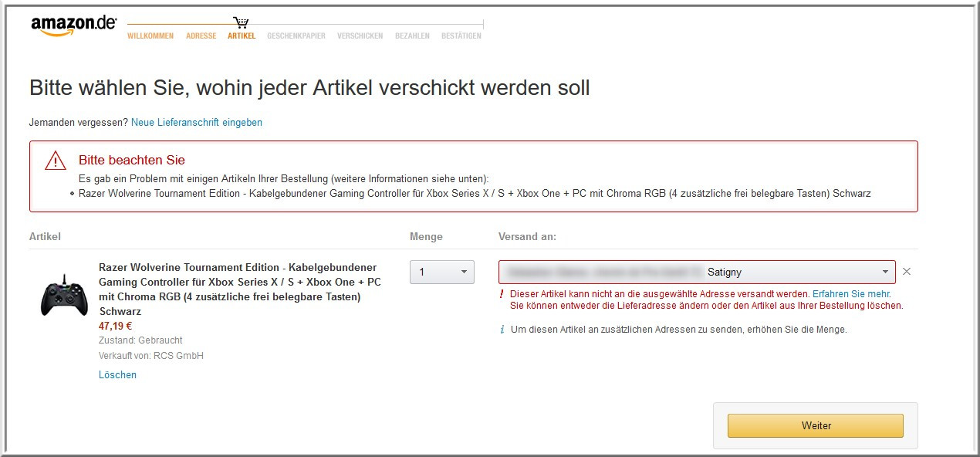980x457 pixels.
Task: Click the shopping cart icon in progress bar
Action: coord(241,23)
